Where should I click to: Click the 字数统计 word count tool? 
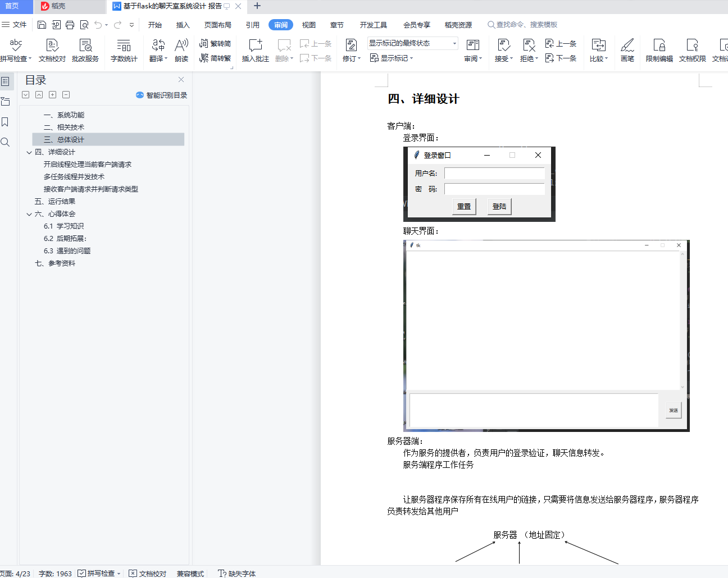click(124, 51)
